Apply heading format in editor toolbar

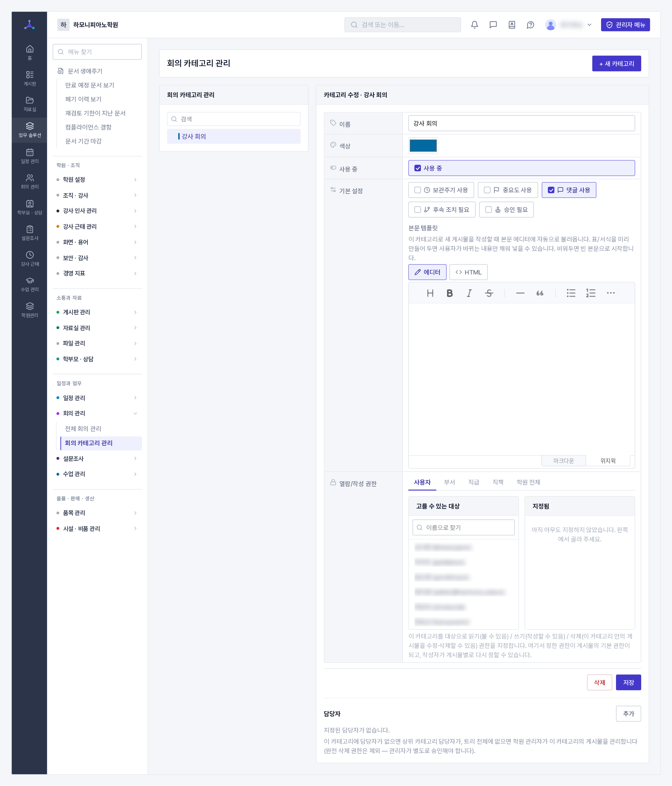point(430,293)
